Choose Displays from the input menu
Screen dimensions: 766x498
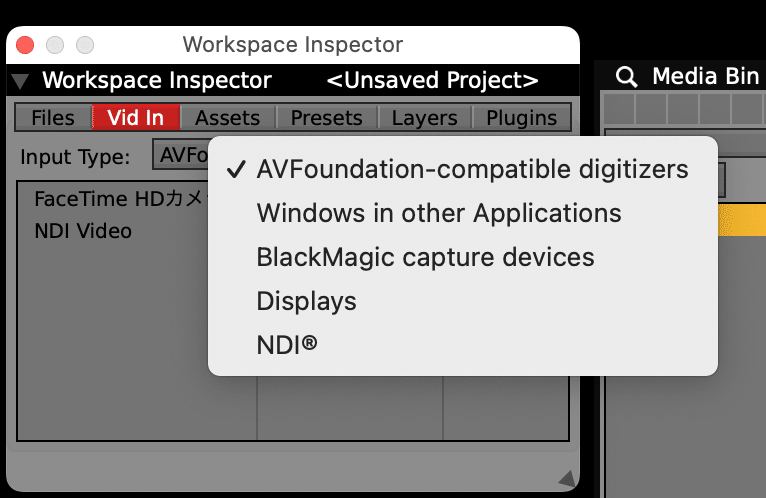point(306,301)
